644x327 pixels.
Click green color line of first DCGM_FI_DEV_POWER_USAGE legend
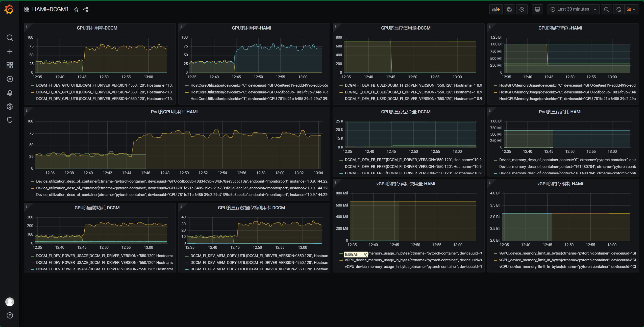click(x=33, y=256)
